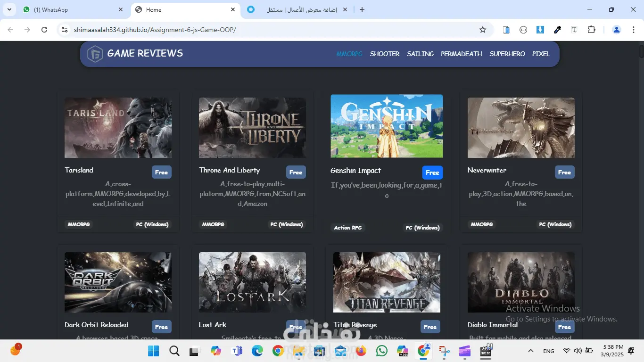Activate the eyedropper color picker extension
This screenshot has width=644, height=362.
557,30
